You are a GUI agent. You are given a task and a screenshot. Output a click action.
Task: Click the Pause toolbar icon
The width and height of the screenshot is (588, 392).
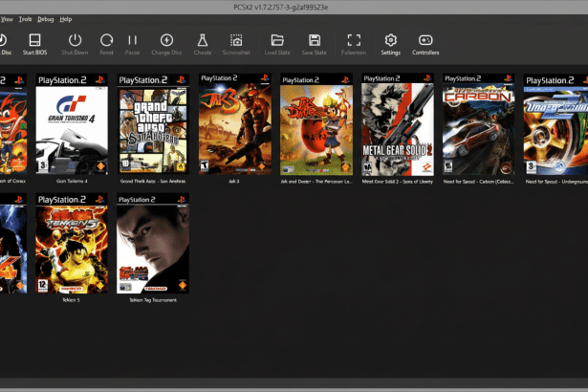132,40
